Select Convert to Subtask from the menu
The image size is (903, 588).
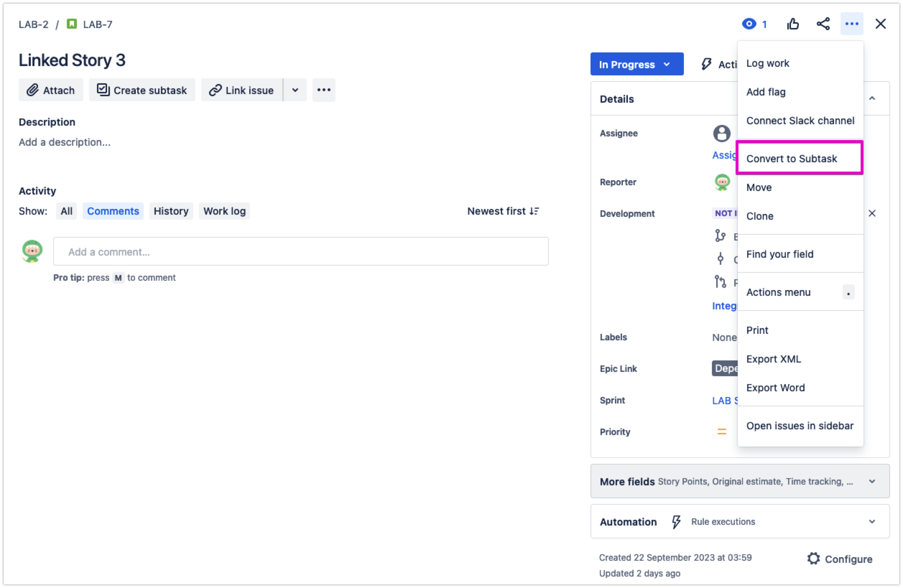coord(791,158)
